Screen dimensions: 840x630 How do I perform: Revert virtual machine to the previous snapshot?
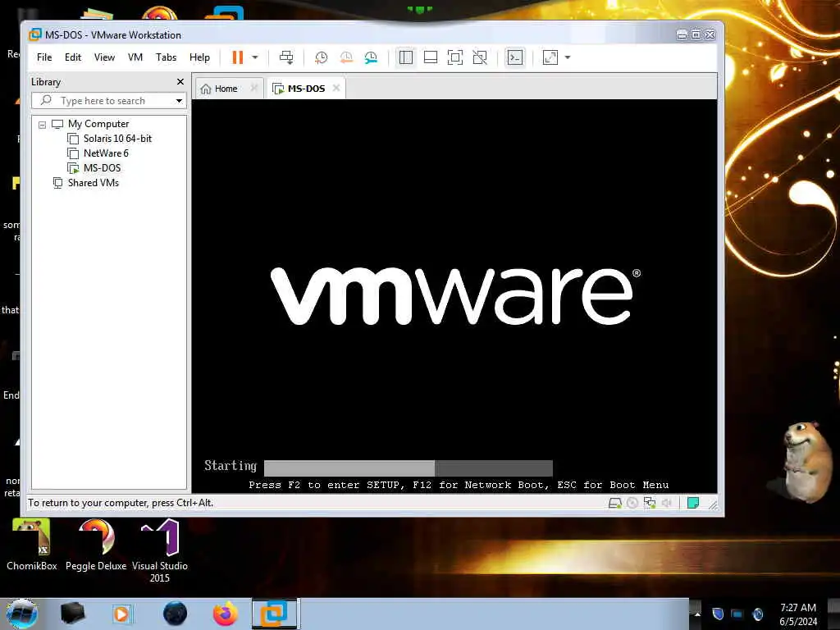pyautogui.click(x=346, y=57)
